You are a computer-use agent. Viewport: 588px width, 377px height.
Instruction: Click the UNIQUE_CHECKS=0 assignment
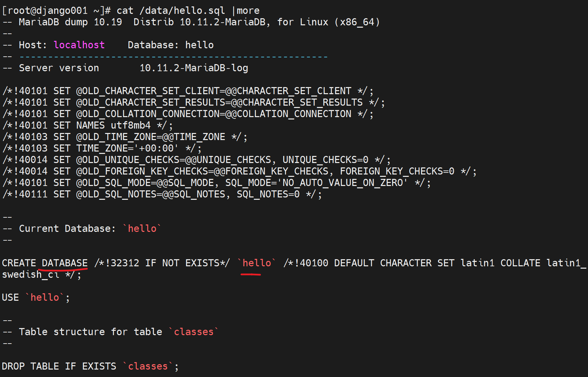(x=325, y=160)
